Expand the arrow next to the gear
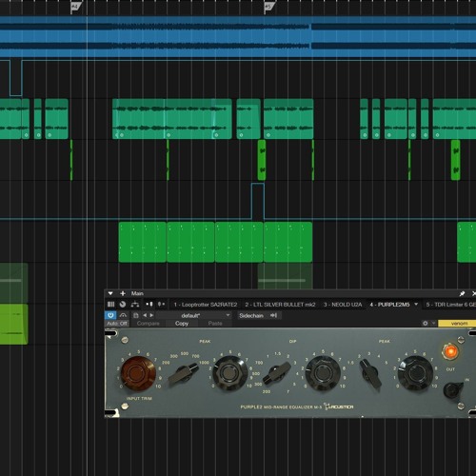Viewport: 476px width, 476px height. pyautogui.click(x=433, y=324)
